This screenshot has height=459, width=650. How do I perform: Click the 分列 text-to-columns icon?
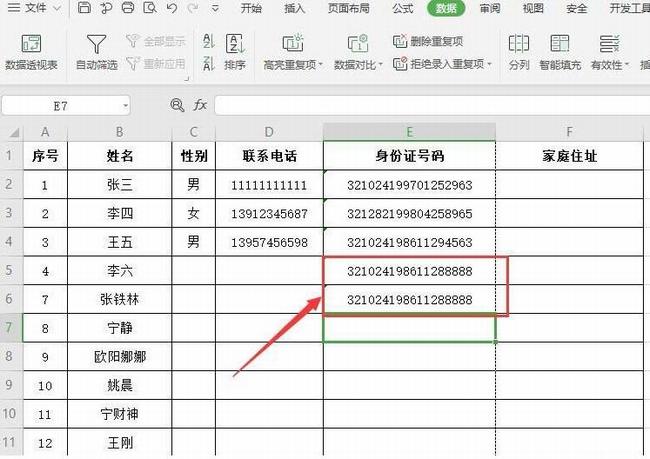click(519, 53)
